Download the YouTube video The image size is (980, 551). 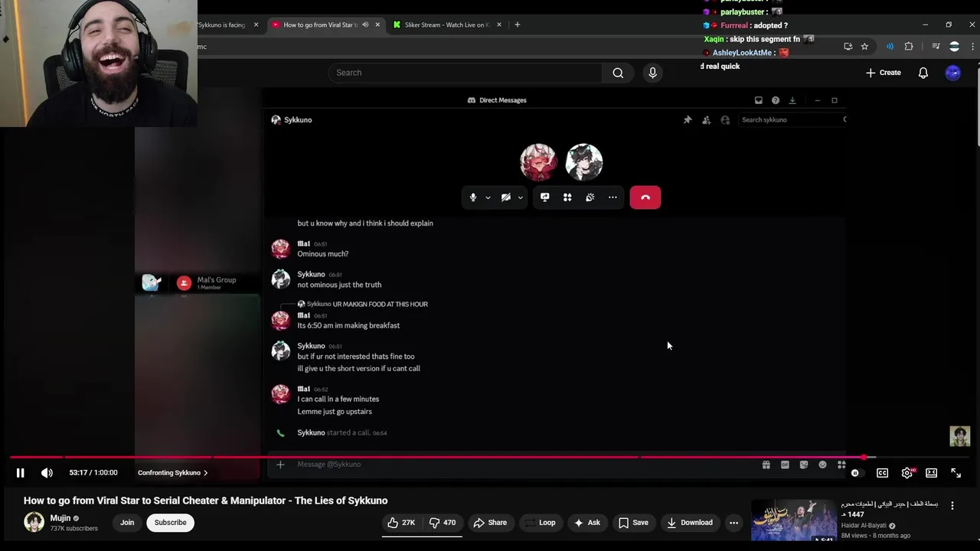[x=690, y=523]
